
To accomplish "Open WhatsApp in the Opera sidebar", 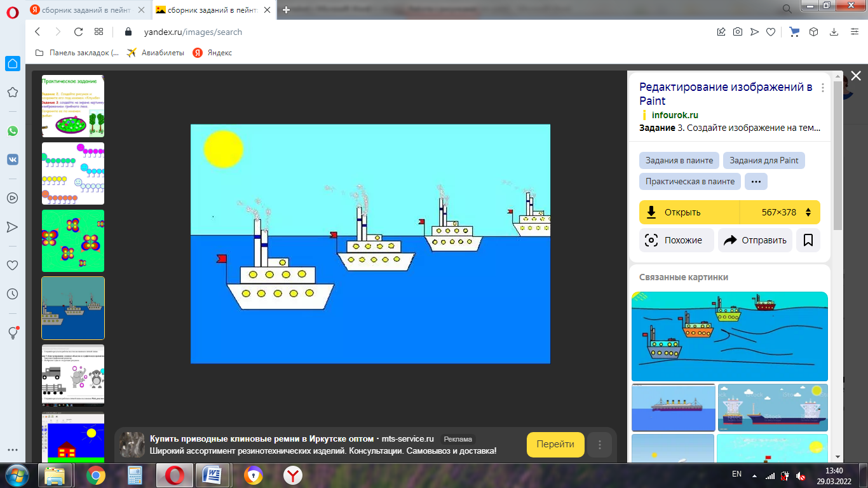I will [13, 131].
